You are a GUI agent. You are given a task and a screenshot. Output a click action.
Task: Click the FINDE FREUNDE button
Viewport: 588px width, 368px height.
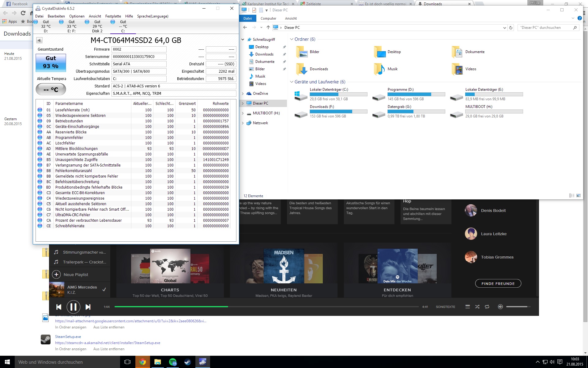point(498,284)
